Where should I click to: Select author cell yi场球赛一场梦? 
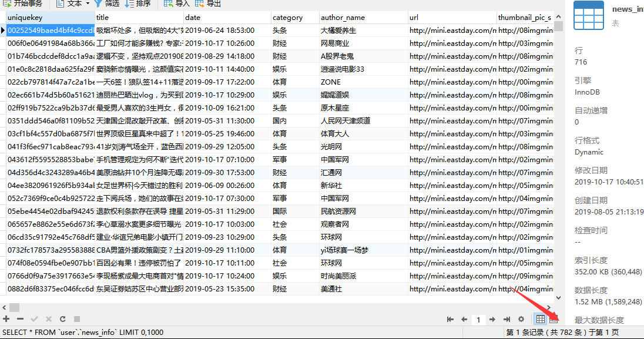[x=364, y=250]
